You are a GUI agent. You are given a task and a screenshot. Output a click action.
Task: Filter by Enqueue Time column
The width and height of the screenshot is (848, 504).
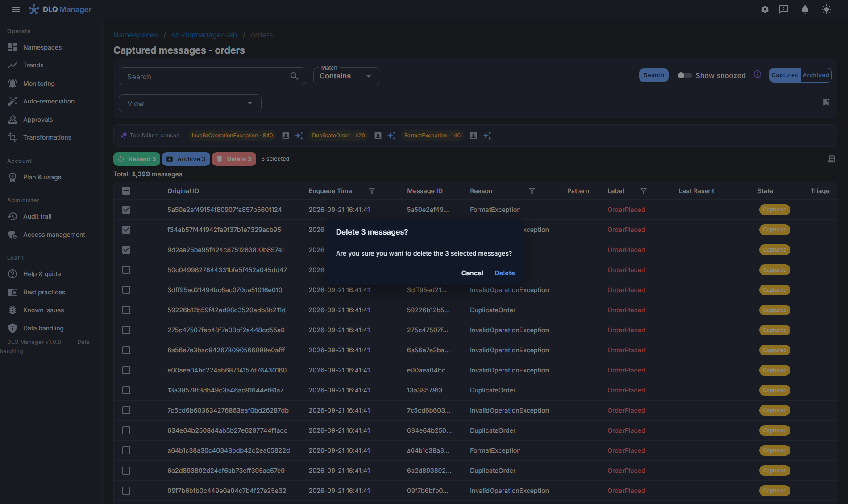coord(372,191)
